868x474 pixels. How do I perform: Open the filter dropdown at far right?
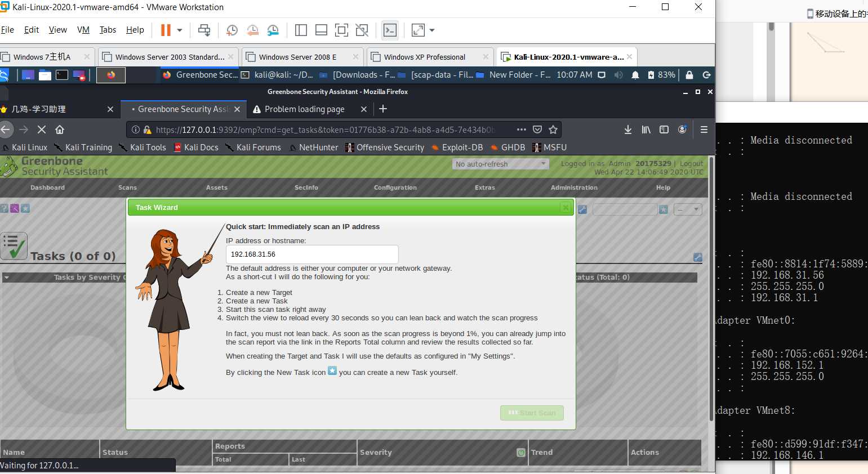click(x=688, y=209)
